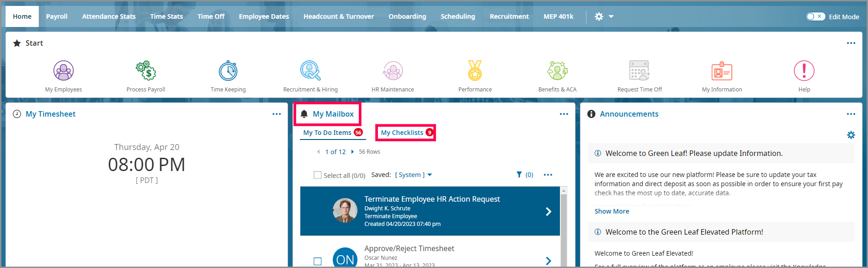
Task: Open the Attendance Stats tab
Action: click(109, 16)
